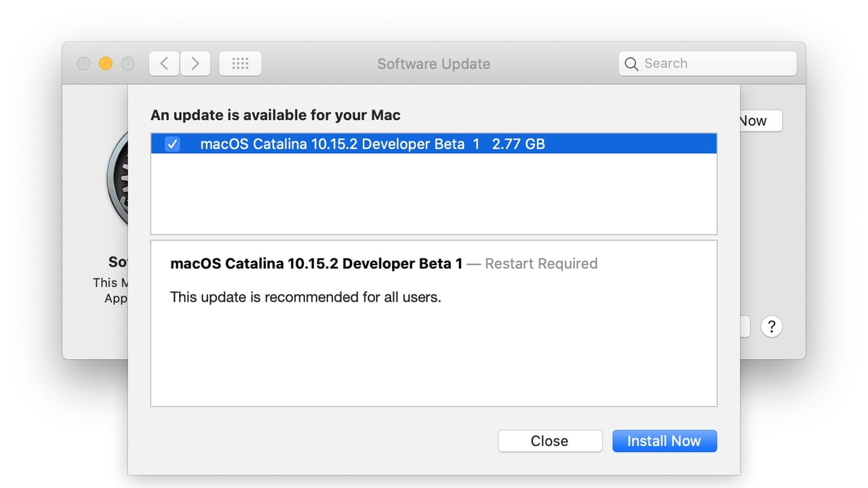Screen dimensions: 868x488
Task: Select the macOS Catalina 10.15.2 Developer Beta row
Action: click(433, 144)
